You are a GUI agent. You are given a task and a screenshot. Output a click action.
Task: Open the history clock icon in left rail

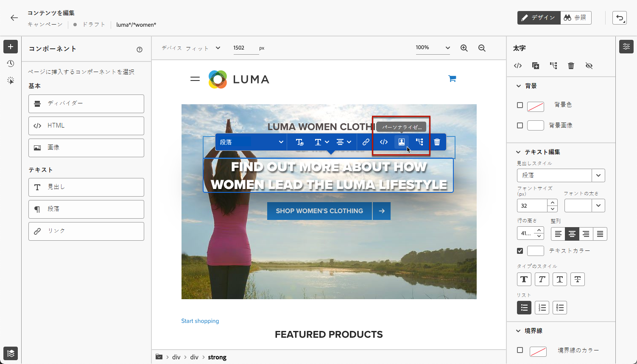coord(11,64)
